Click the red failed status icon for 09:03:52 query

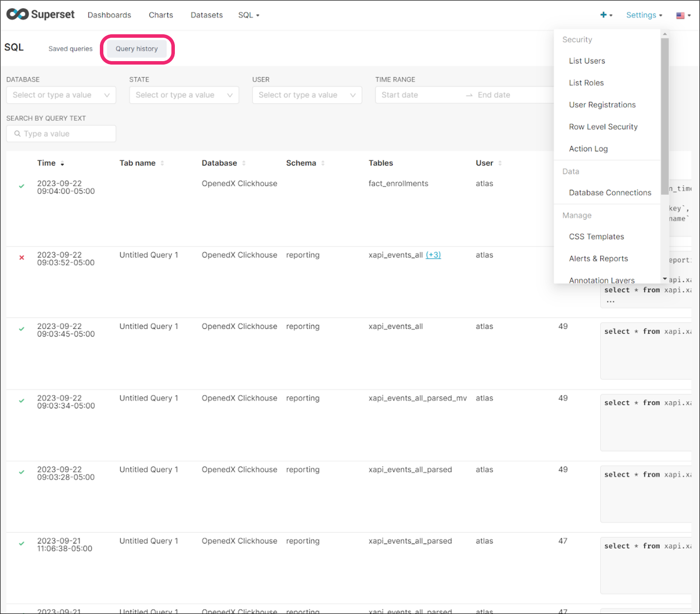[x=21, y=258]
